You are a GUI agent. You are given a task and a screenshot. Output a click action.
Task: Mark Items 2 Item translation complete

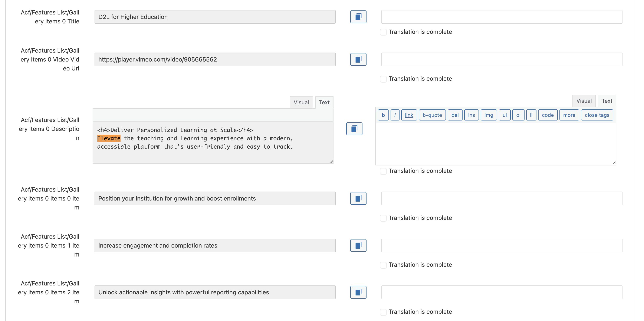pos(383,312)
